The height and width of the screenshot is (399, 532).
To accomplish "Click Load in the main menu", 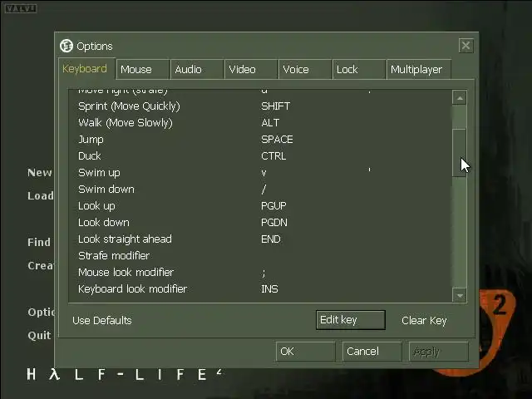I will pyautogui.click(x=41, y=196).
